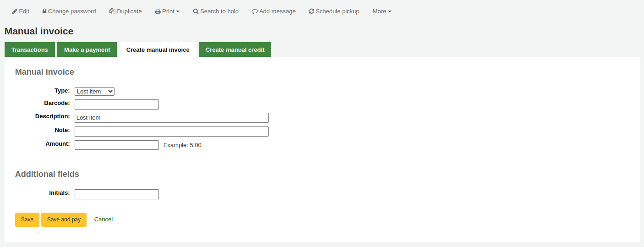Select the Create manual invoice tab
Image resolution: width=644 pixels, height=247 pixels.
click(x=158, y=49)
